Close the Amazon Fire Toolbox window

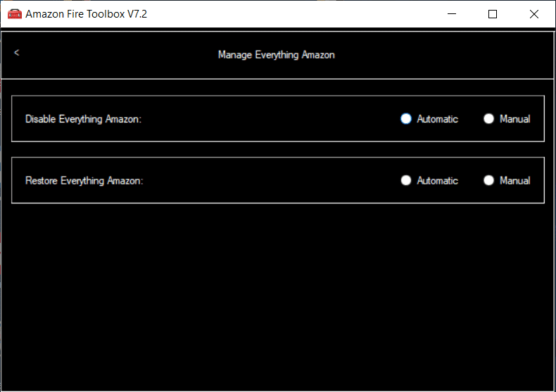534,14
